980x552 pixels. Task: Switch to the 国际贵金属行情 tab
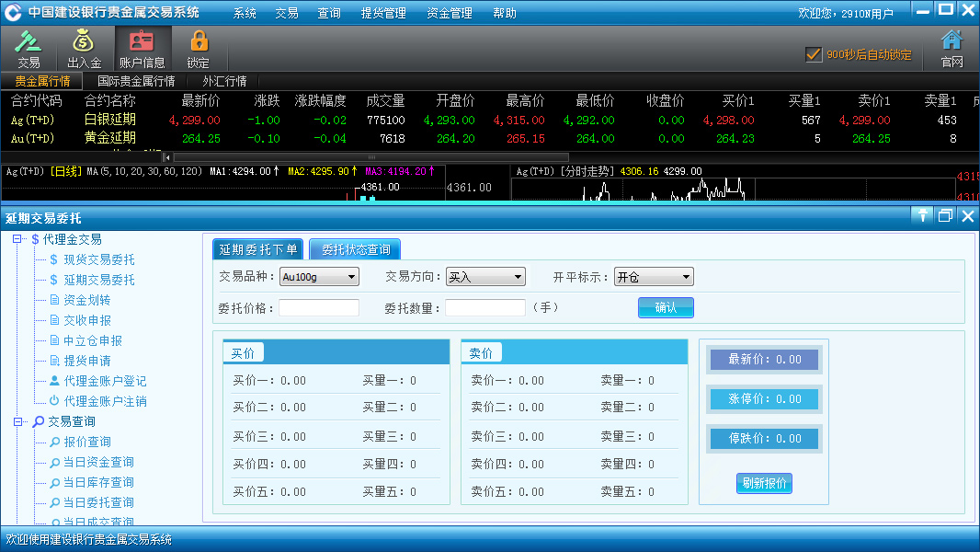[x=136, y=81]
